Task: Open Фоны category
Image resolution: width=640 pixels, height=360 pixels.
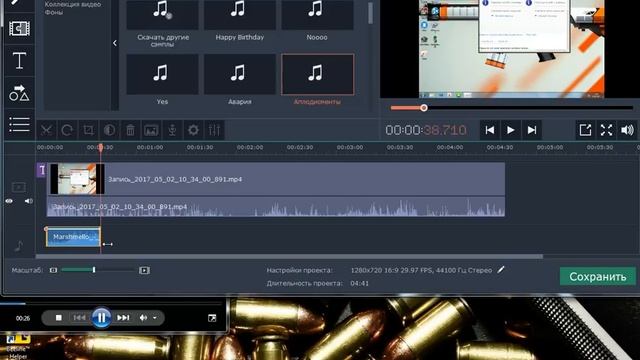Action: (x=54, y=12)
